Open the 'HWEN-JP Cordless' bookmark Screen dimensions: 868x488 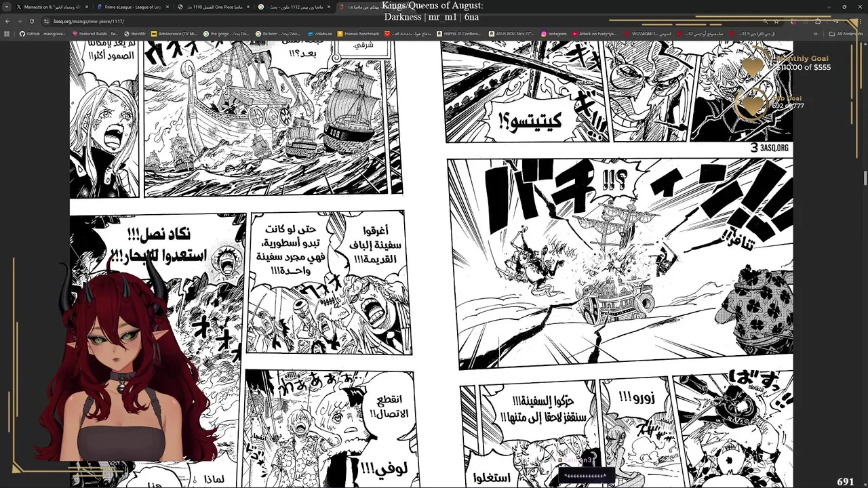pos(458,34)
